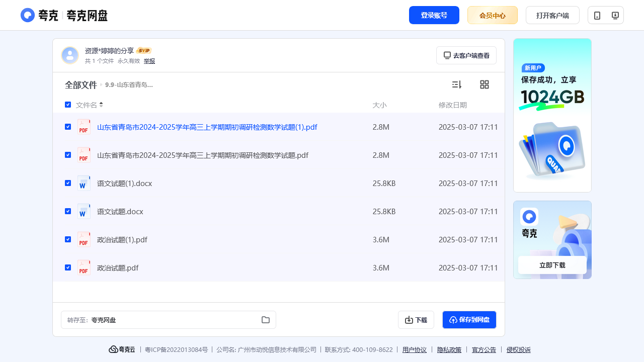Click the 修改日期 column header
This screenshot has width=644, height=362.
click(x=453, y=105)
